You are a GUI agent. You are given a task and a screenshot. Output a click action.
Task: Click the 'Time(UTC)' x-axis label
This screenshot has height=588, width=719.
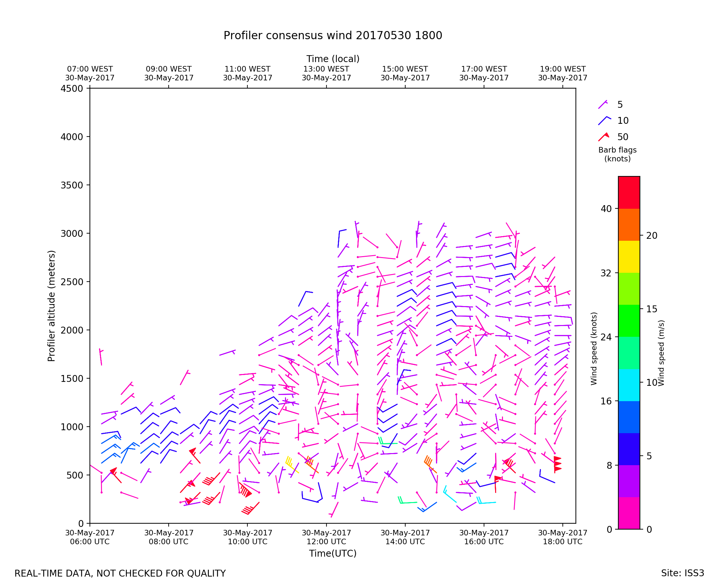click(332, 553)
